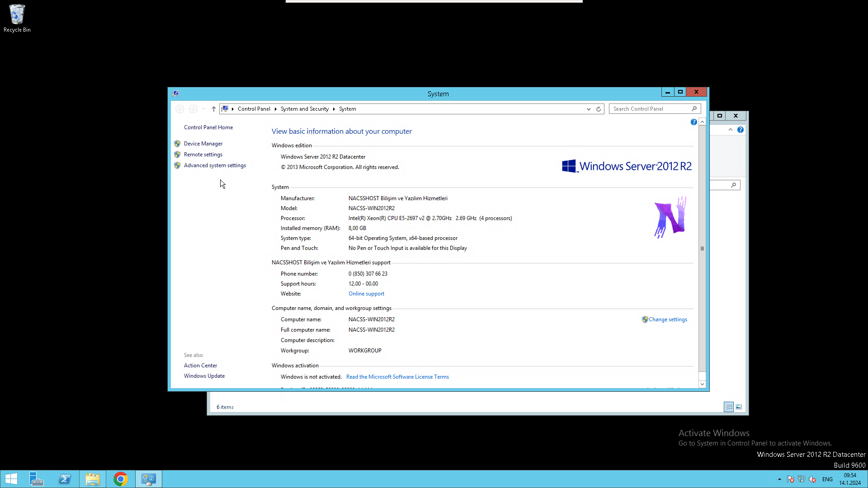The width and height of the screenshot is (868, 488).
Task: Expand the root arrow before Control Panel
Action: point(232,109)
